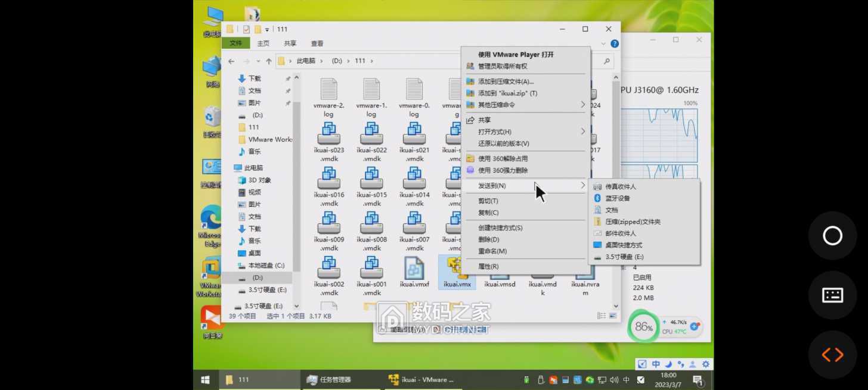Select the ikuai-s021.vmdk disk file
The height and width of the screenshot is (390, 868).
click(x=414, y=142)
